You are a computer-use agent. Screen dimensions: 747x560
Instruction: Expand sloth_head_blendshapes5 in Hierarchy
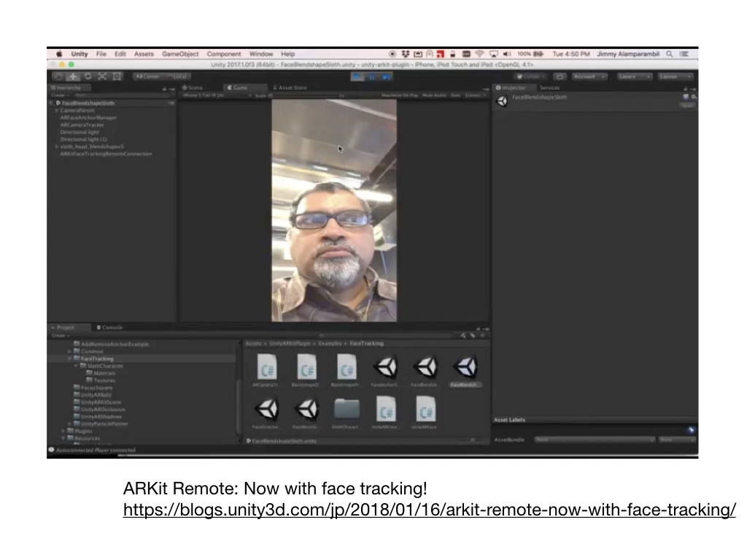click(x=57, y=147)
